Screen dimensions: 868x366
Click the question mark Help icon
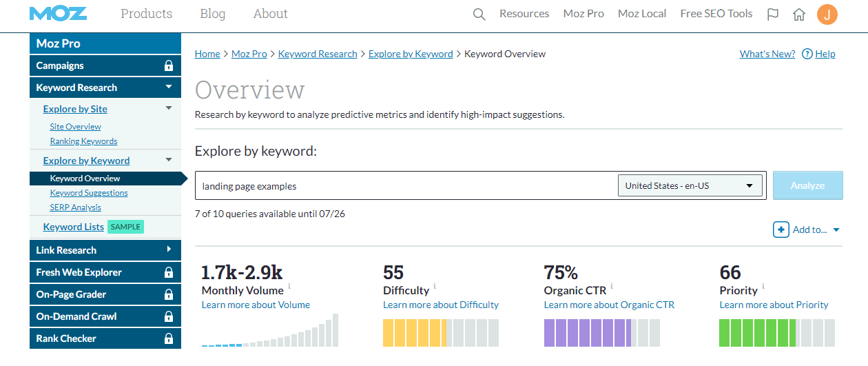[807, 54]
